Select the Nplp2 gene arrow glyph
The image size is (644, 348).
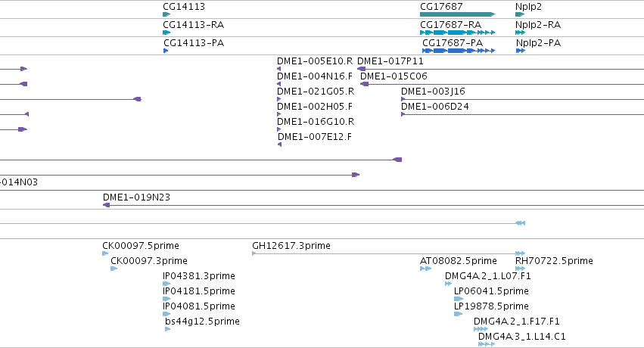point(520,14)
